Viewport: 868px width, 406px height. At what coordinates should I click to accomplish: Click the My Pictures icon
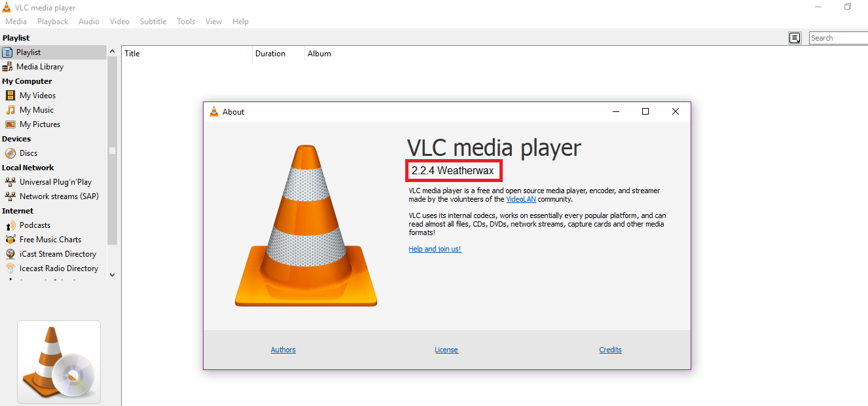click(10, 124)
